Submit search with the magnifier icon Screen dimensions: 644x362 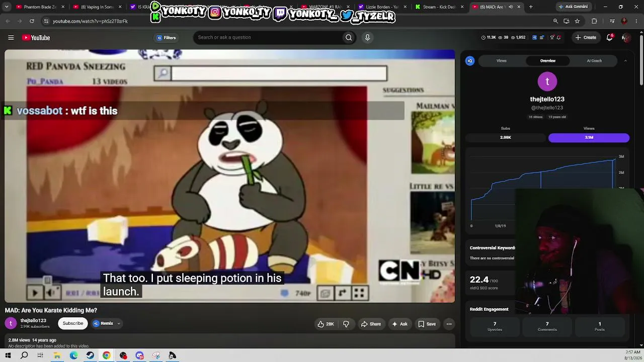coord(349,37)
